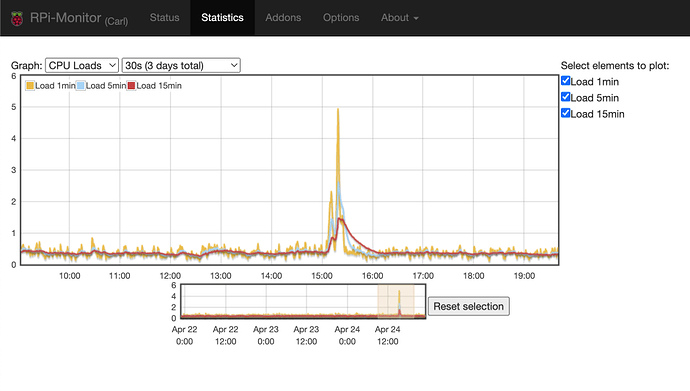Viewport: 690px width, 391px height.
Task: Click the 19:00 time axis label
Action: pos(524,276)
